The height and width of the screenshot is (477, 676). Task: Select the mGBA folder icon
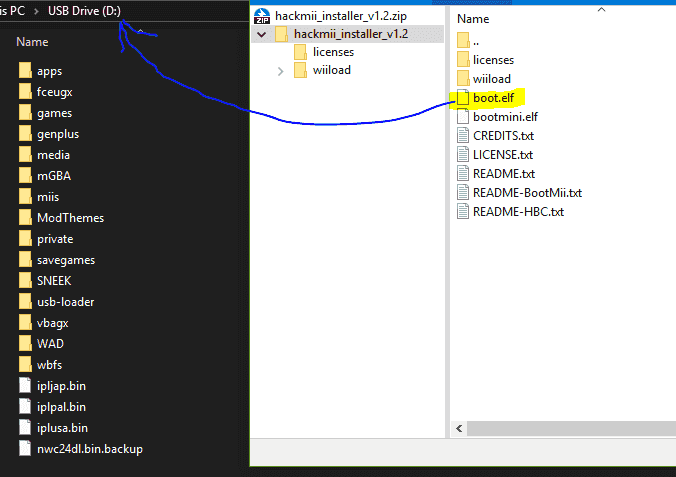[25, 176]
